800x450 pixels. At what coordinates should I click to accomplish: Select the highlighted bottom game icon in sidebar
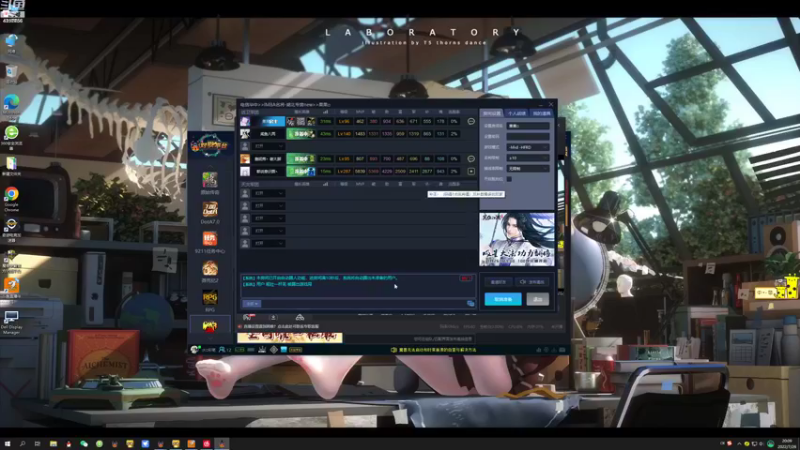(210, 326)
